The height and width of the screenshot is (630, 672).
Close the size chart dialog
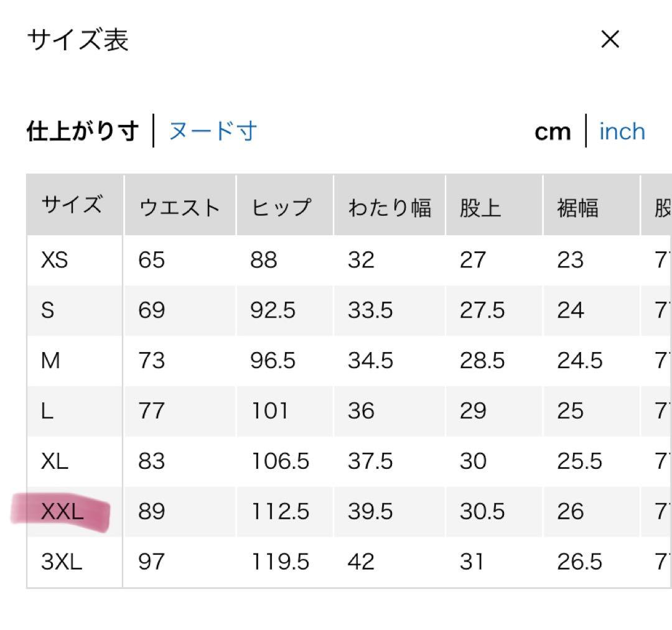pos(610,40)
